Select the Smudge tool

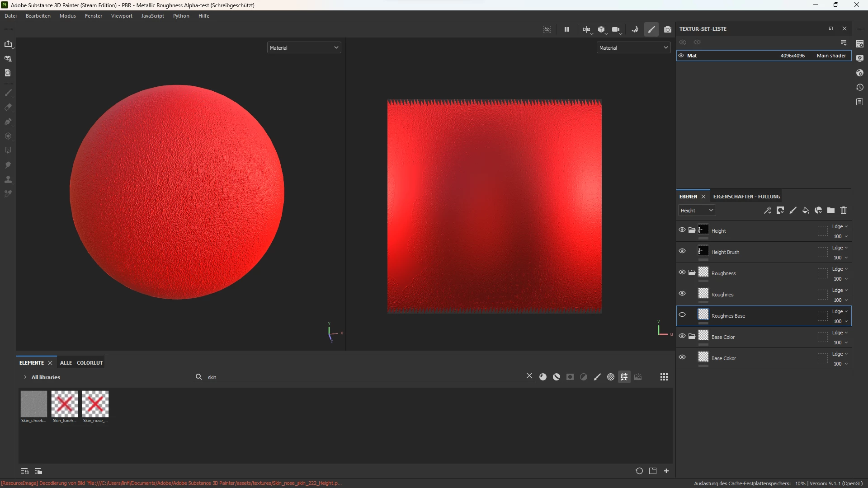point(8,165)
